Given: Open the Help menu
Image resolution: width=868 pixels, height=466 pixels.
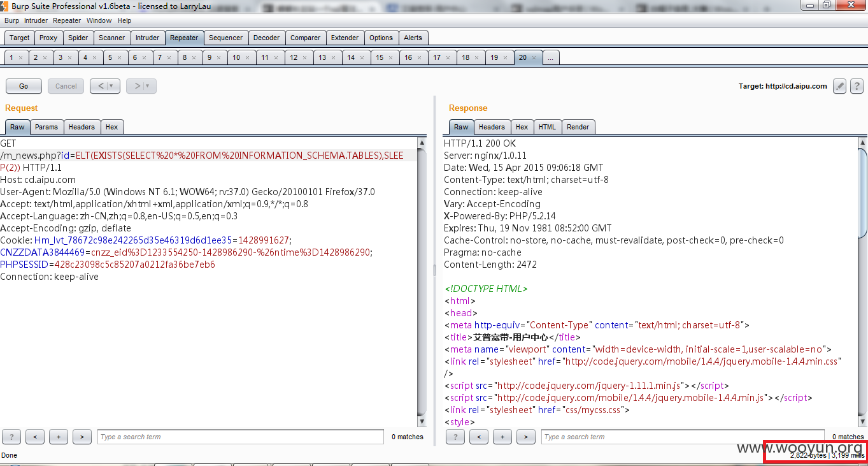Looking at the screenshot, I should coord(124,20).
